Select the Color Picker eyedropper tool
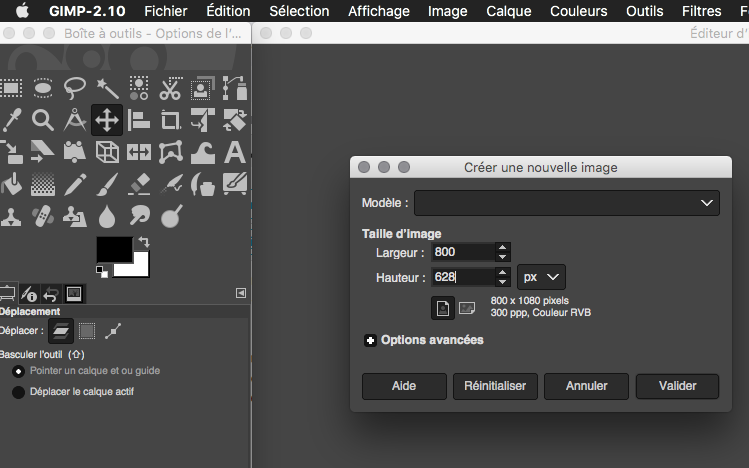This screenshot has width=749, height=468. tap(11, 120)
